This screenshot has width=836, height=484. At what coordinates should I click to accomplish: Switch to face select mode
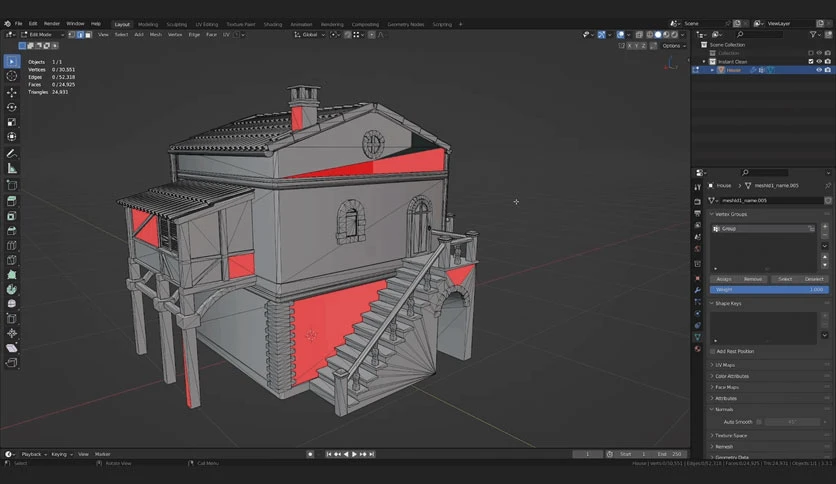[x=89, y=35]
